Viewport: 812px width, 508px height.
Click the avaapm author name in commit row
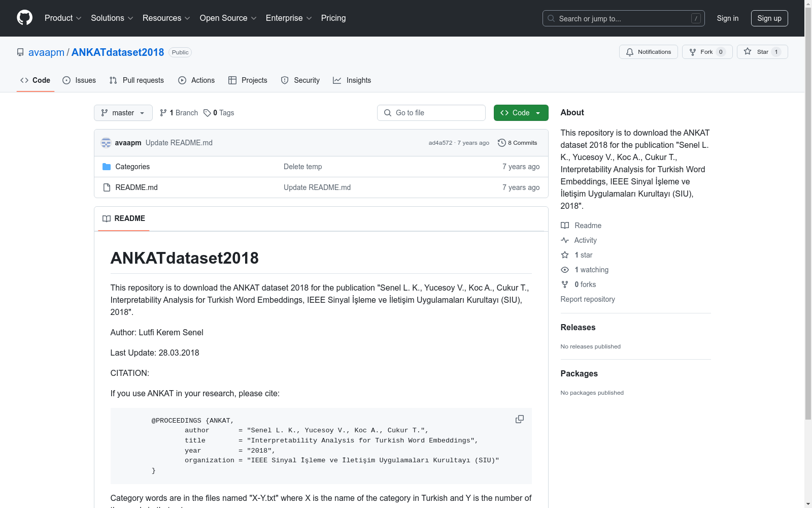(x=128, y=143)
